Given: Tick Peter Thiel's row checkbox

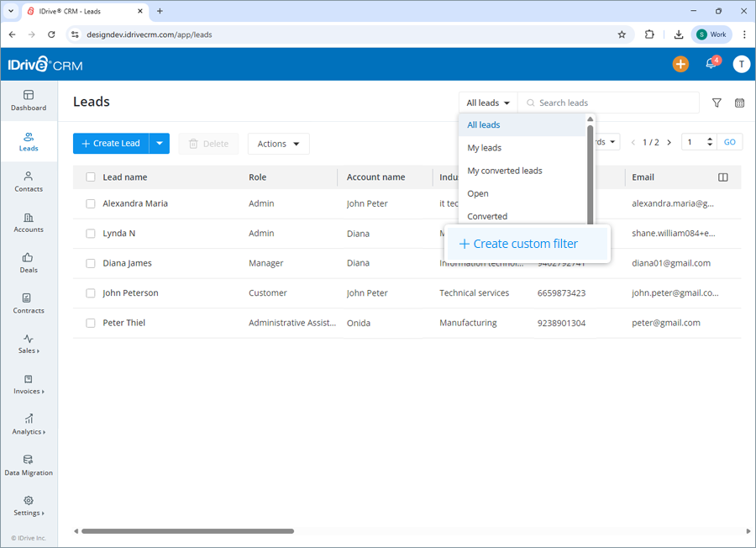Looking at the screenshot, I should (x=90, y=323).
